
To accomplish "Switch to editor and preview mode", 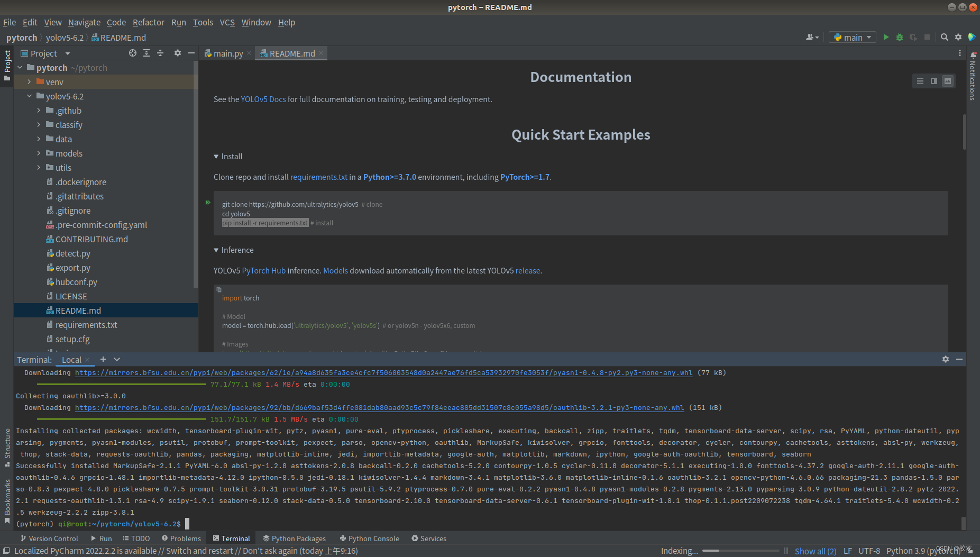I will pyautogui.click(x=934, y=81).
